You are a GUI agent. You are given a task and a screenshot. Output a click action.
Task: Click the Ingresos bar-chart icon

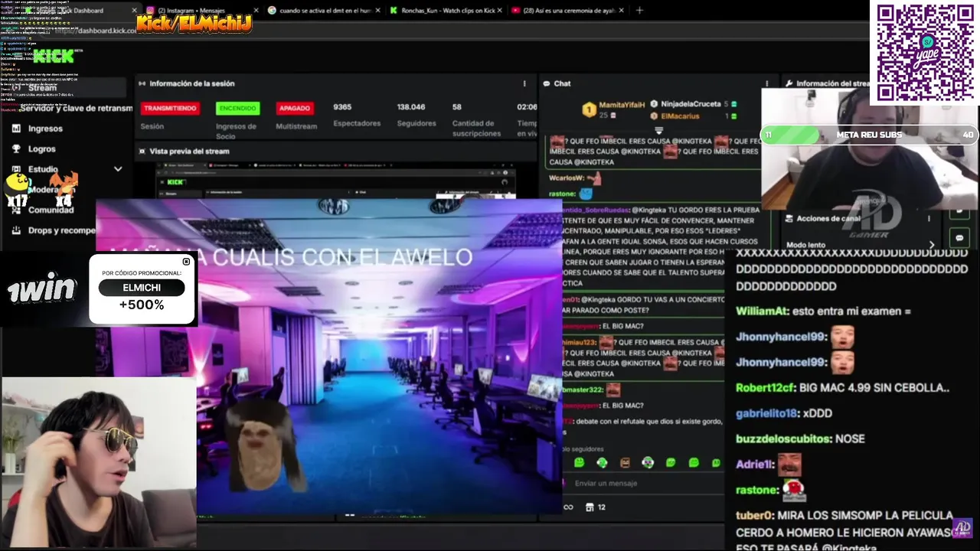(16, 129)
